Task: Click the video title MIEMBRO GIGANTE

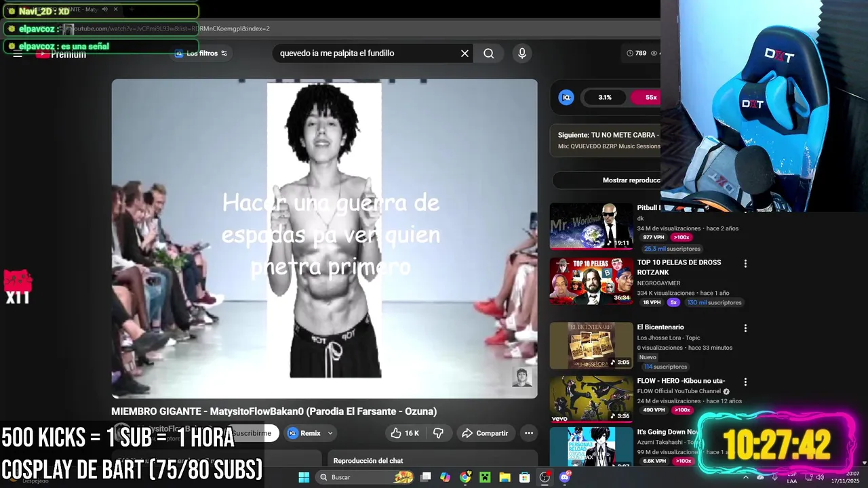Action: 274,411
